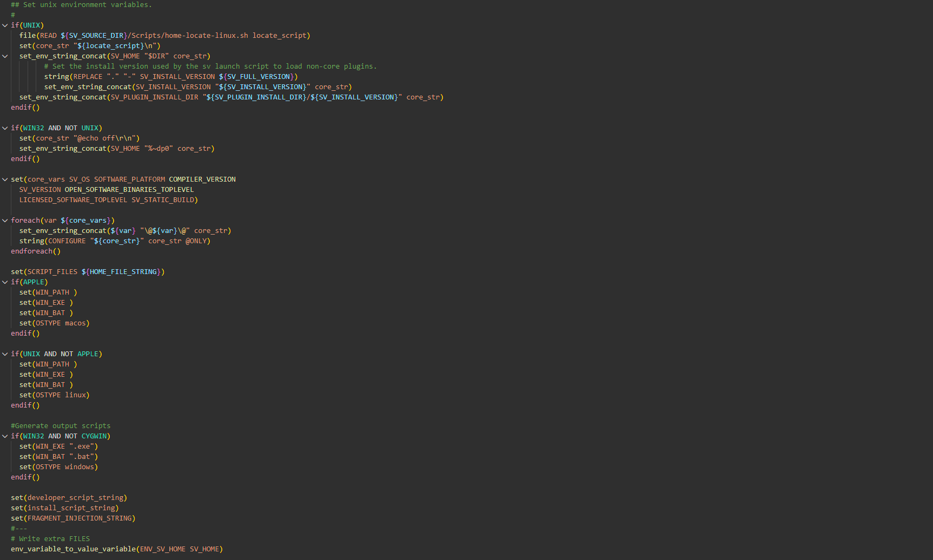Image resolution: width=933 pixels, height=560 pixels.
Task: Fold the set(core_vars ...) multi-line statement
Action: [5, 179]
